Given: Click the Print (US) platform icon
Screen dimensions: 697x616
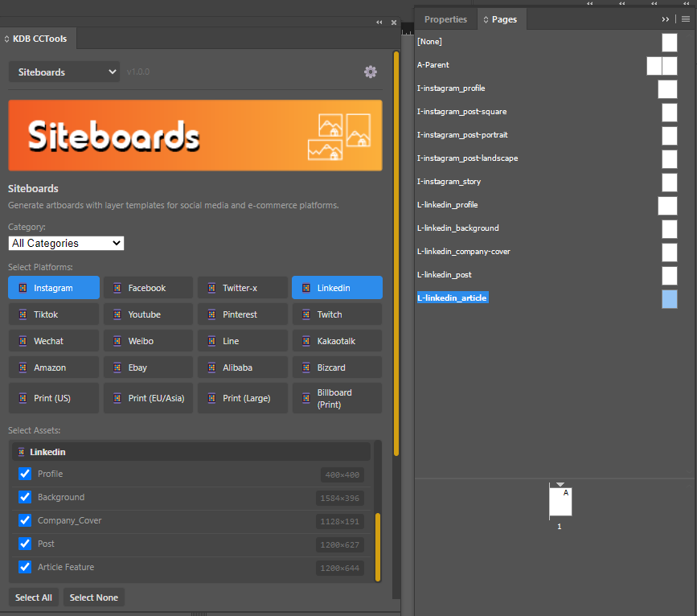Looking at the screenshot, I should tap(23, 398).
